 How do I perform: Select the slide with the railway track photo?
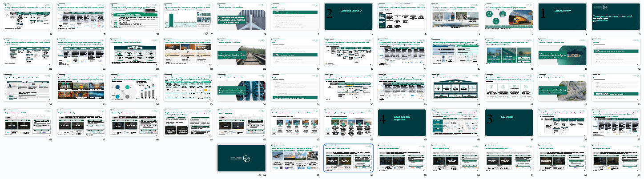click(241, 52)
